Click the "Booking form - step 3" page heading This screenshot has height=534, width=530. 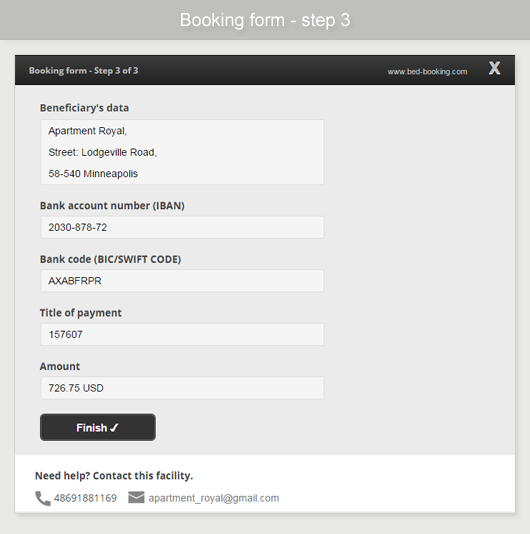[x=265, y=20]
